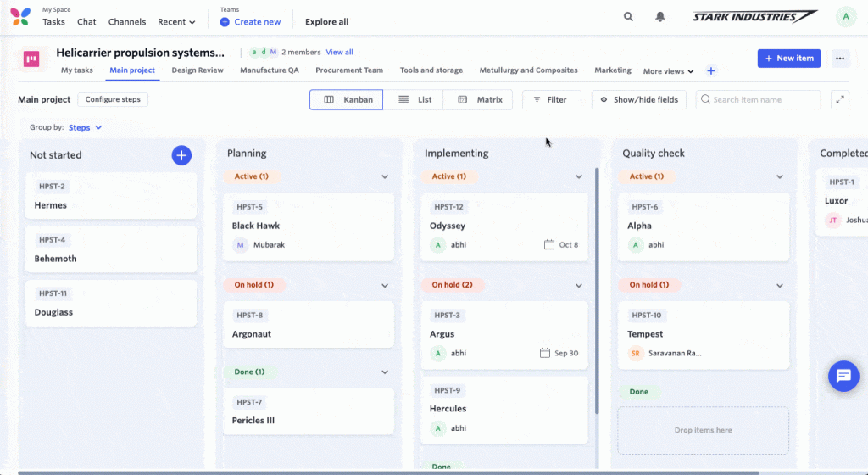Open the Hermes card
Screen dimensions: 868x475
point(111,196)
